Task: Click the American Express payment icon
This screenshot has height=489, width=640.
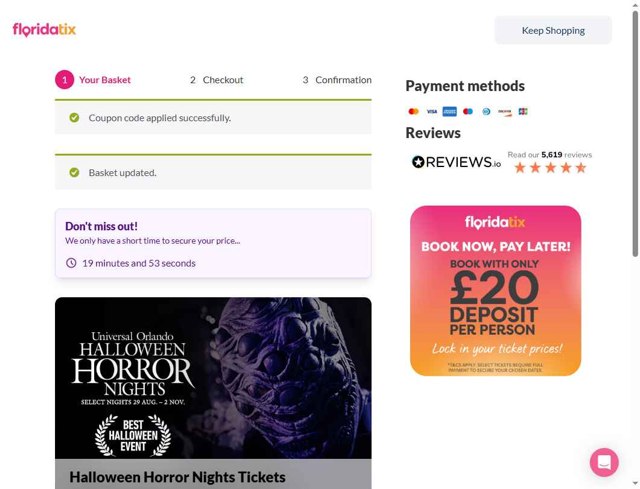Action: click(x=450, y=111)
